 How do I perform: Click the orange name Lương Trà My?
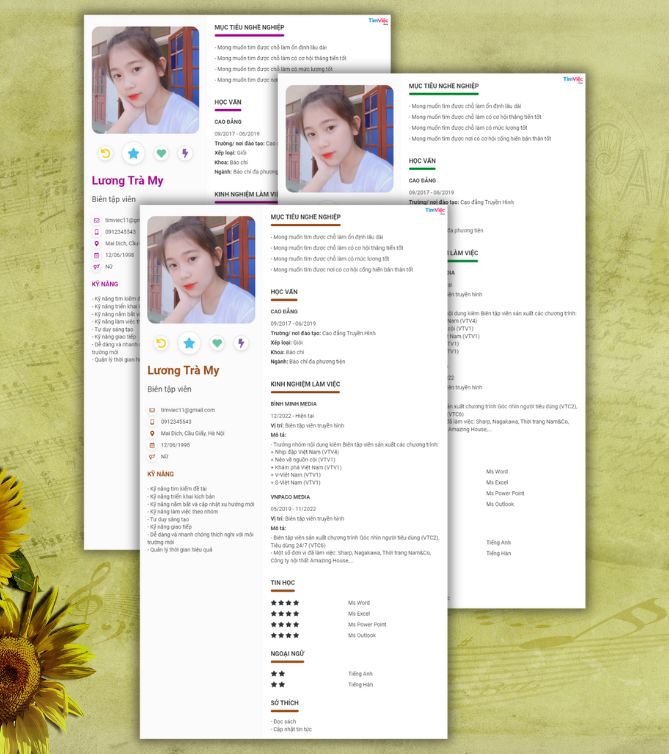pos(183,371)
